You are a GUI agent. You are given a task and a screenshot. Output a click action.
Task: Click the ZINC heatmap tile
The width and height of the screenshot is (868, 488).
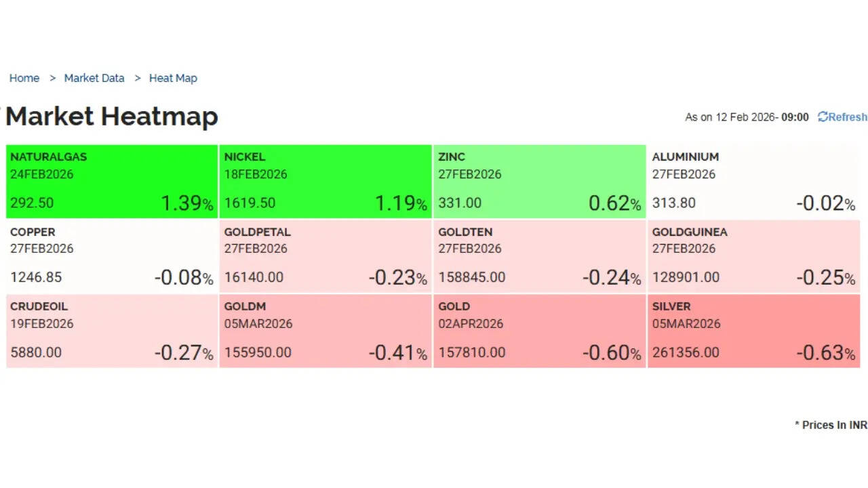tap(539, 181)
